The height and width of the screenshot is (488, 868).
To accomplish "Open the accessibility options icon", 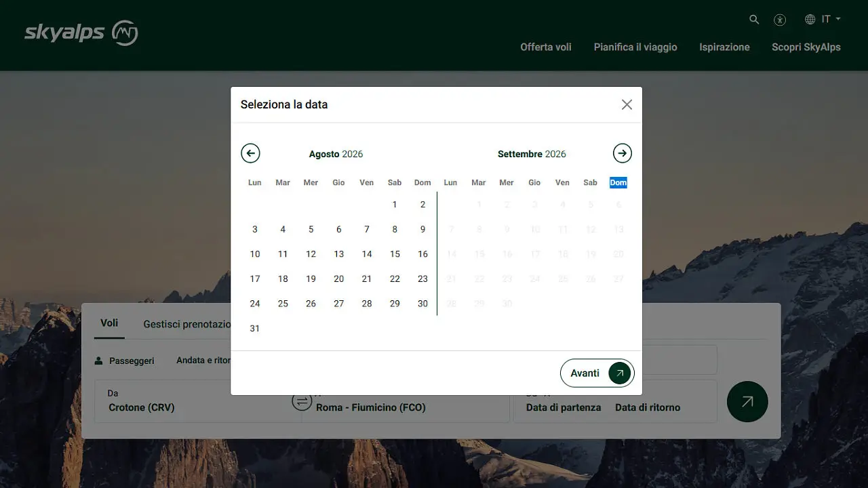I will [780, 20].
